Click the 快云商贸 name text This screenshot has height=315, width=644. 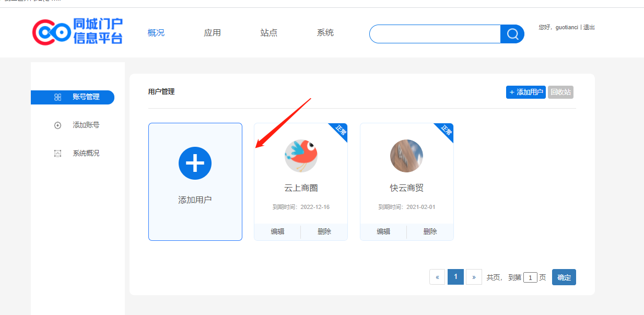pyautogui.click(x=407, y=188)
